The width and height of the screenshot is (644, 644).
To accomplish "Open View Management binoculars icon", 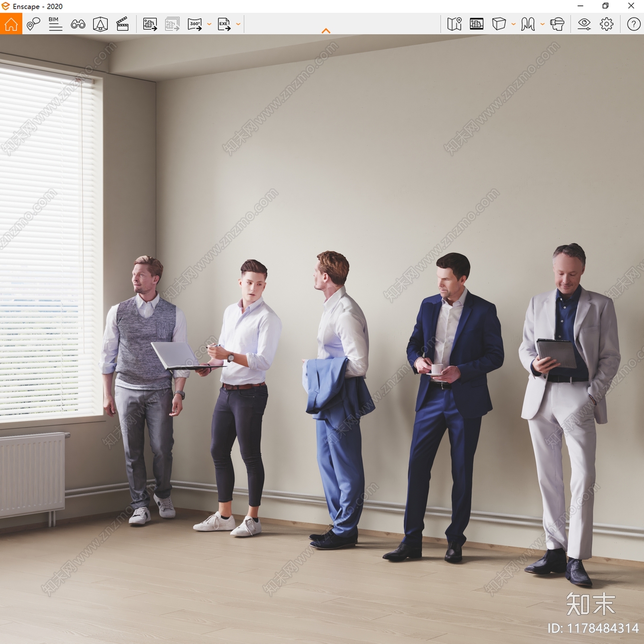I will [78, 25].
